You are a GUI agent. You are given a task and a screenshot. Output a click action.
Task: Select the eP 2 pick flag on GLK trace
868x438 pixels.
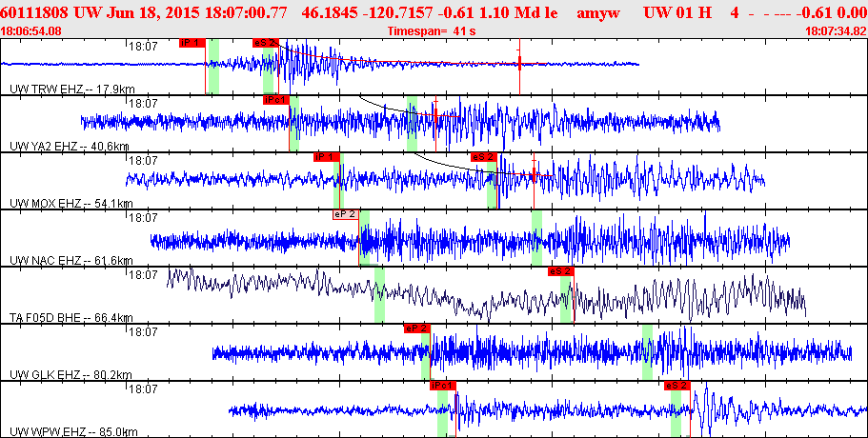416,328
